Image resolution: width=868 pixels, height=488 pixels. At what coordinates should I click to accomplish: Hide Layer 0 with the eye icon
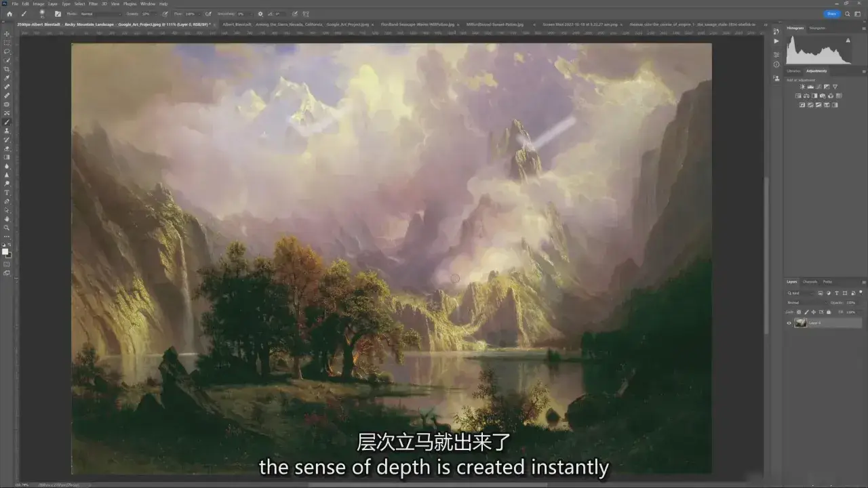(789, 323)
